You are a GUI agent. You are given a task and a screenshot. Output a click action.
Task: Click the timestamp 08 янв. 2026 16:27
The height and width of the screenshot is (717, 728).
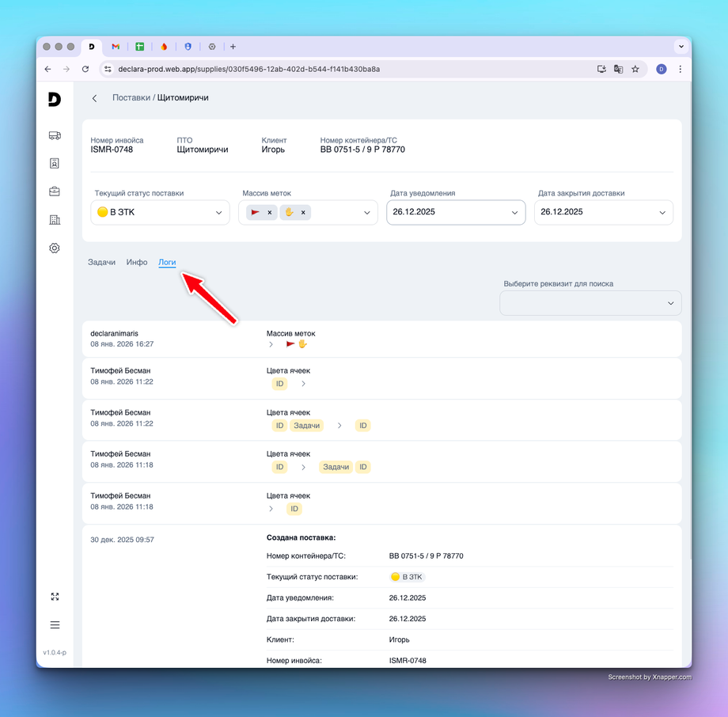pos(122,344)
